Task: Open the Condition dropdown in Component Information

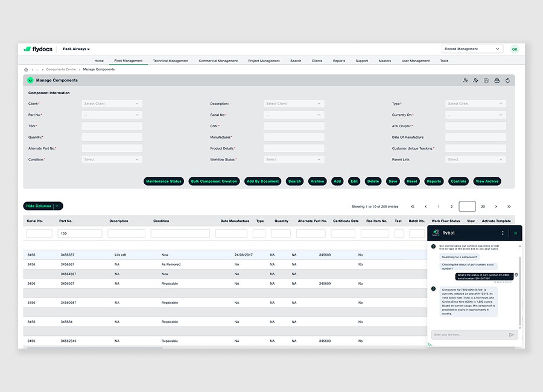Action: (x=112, y=159)
